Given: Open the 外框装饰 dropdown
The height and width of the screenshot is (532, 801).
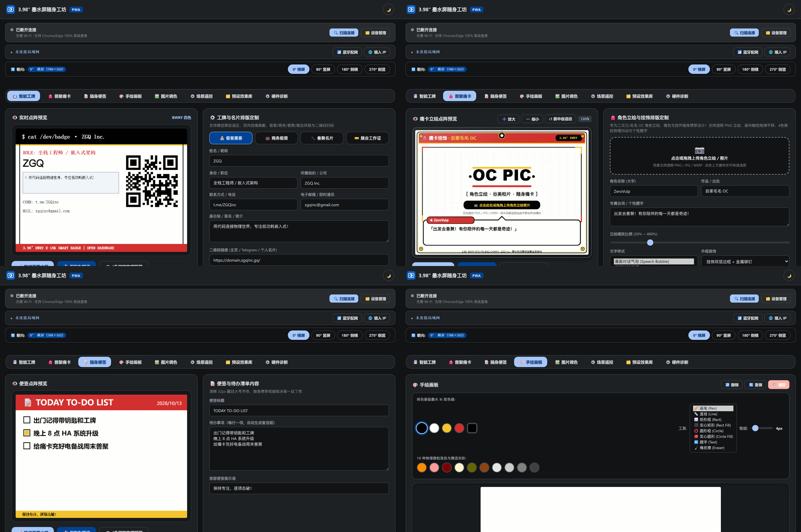Looking at the screenshot, I should coord(745,262).
